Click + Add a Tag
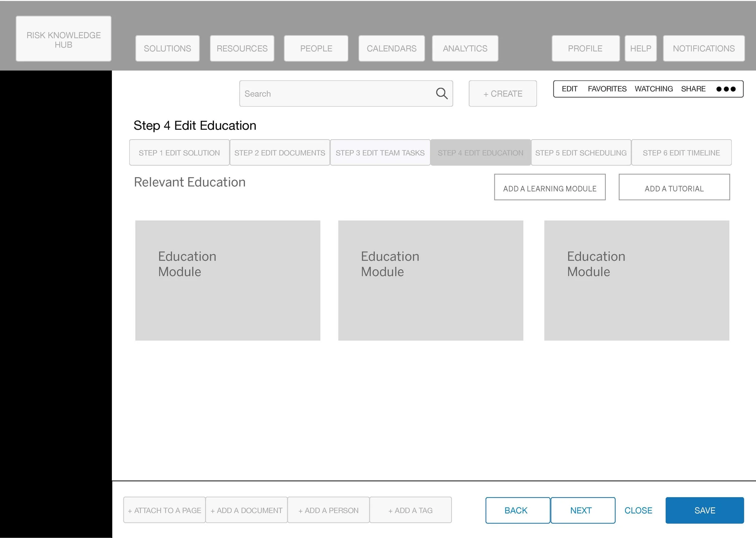The image size is (756, 538). [x=410, y=510]
